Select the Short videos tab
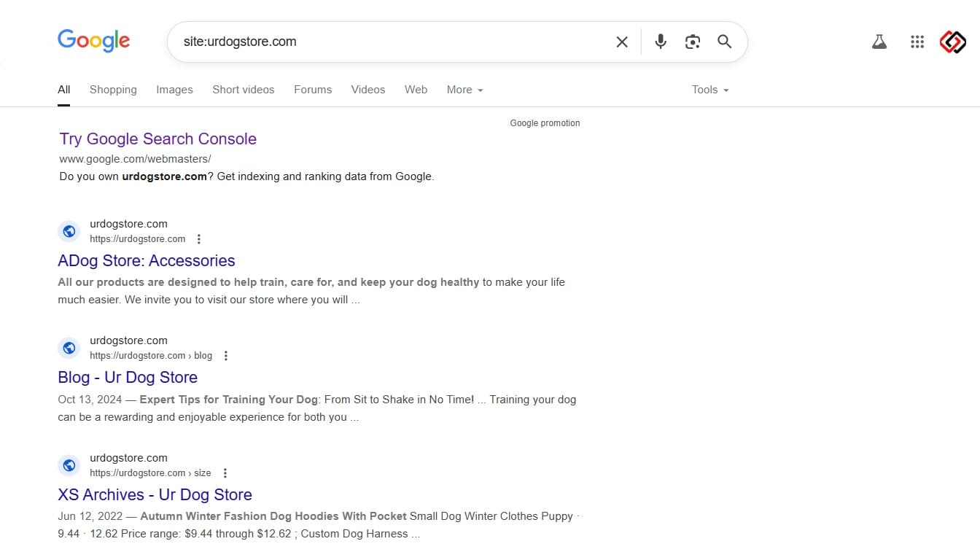Viewport: 980px width, 560px height. (x=243, y=90)
